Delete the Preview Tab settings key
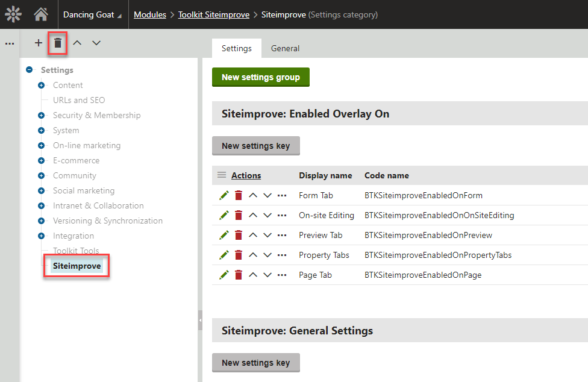 [239, 235]
